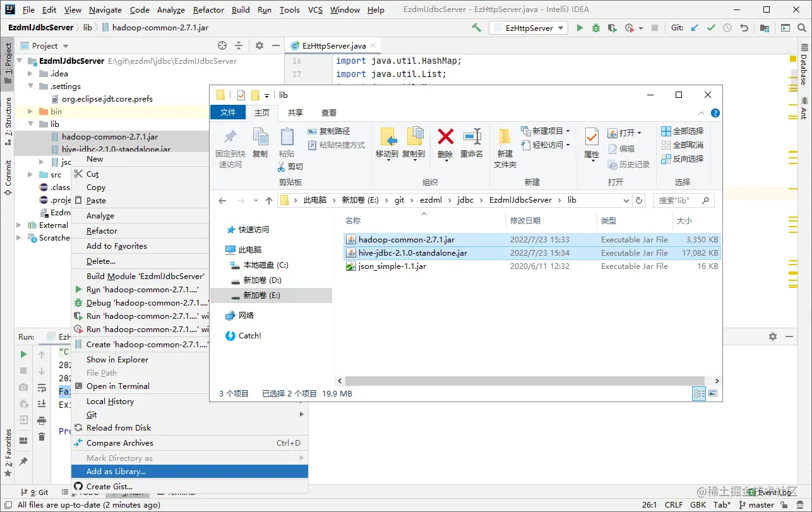Open Explorer help blue question mark icon
The height and width of the screenshot is (512, 812).
(715, 113)
